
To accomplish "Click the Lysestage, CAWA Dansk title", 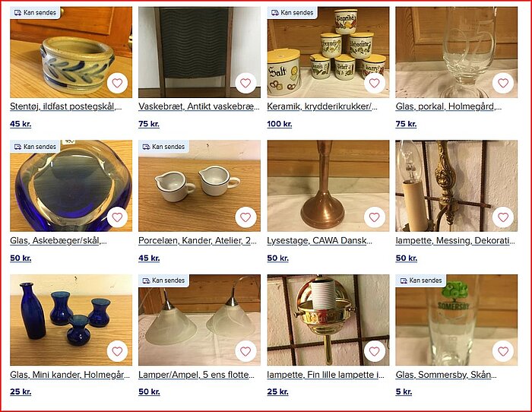I will tap(320, 241).
